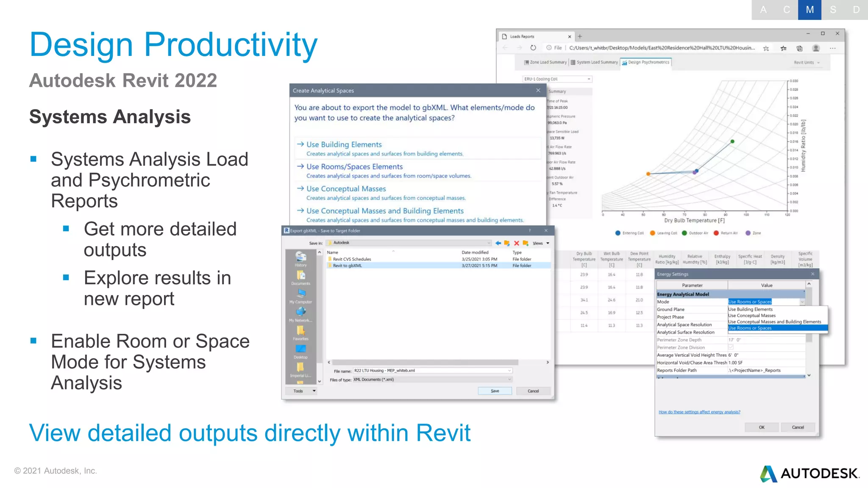Viewport: 868px width, 488px height.
Task: Toggle Perimeter Zone Division checkbox
Action: click(731, 347)
